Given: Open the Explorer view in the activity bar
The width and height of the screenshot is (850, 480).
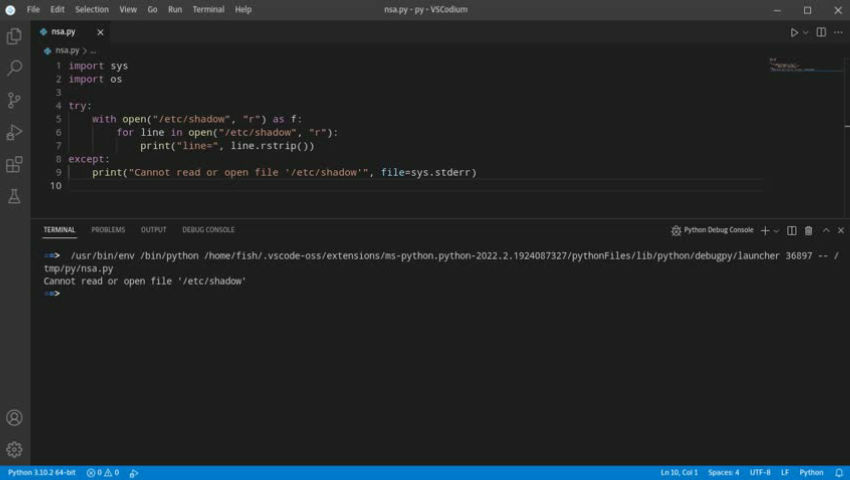Looking at the screenshot, I should point(15,36).
